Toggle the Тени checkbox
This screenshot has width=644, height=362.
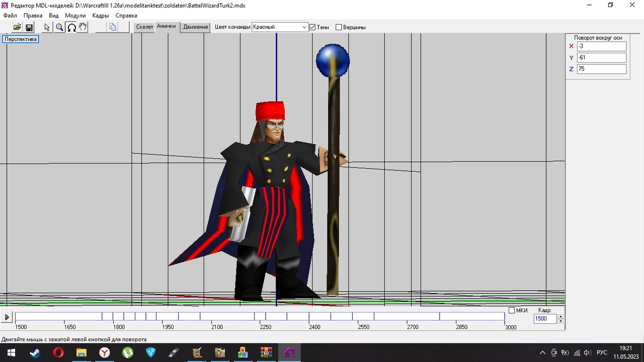312,27
